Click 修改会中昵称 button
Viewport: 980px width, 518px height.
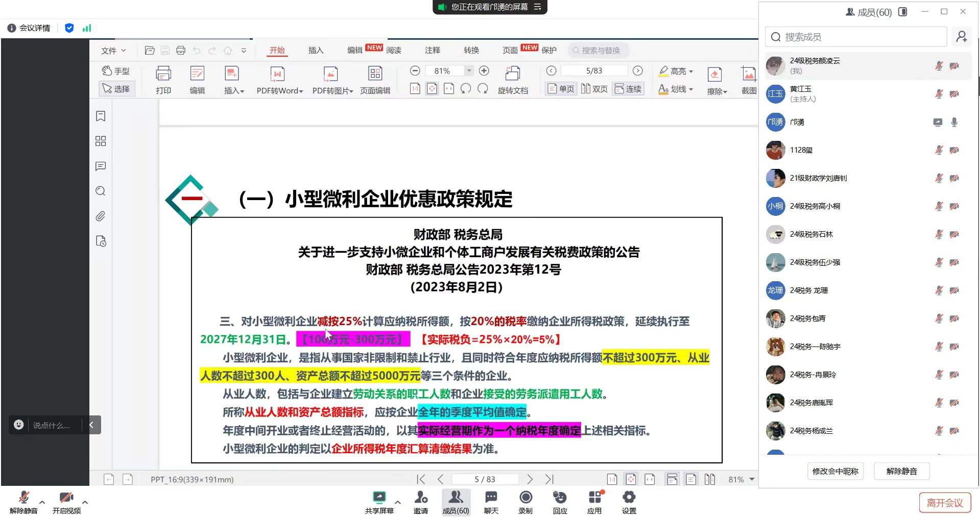click(x=835, y=471)
